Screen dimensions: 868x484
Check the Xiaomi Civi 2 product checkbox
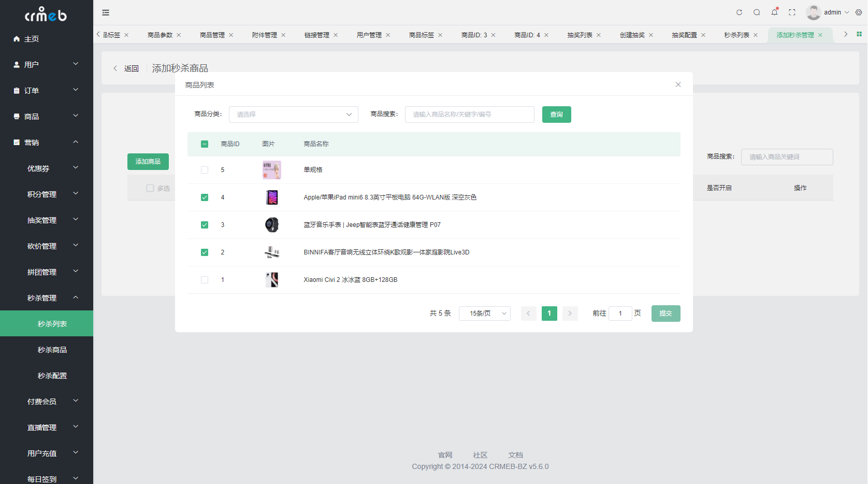pos(205,280)
